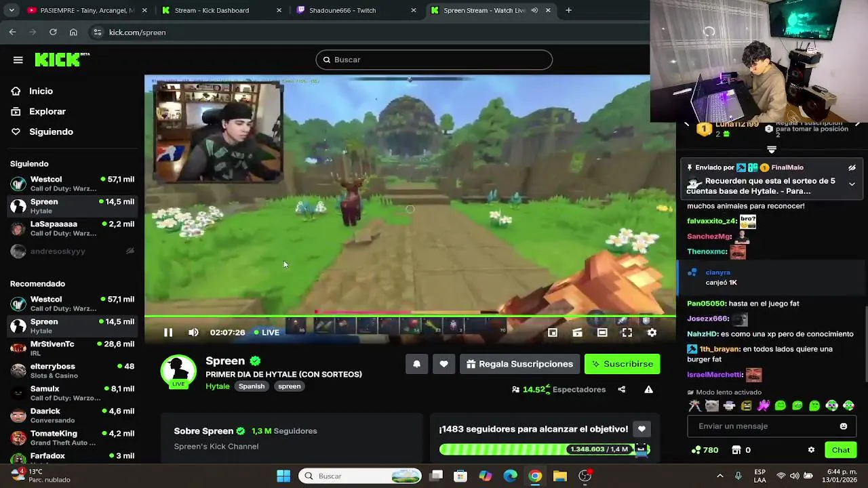
Task: Open File Explorer from the taskbar
Action: point(560,476)
